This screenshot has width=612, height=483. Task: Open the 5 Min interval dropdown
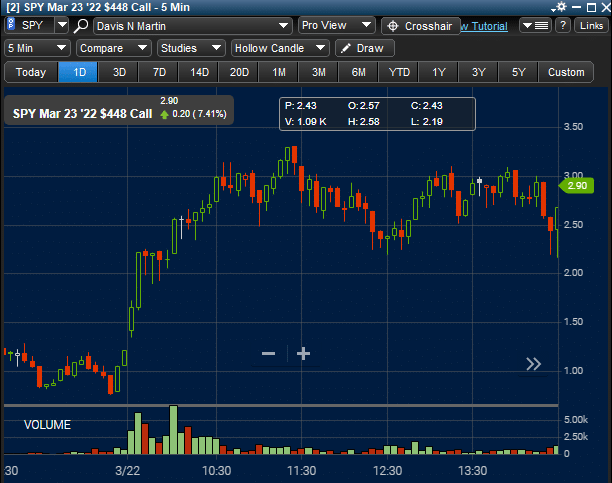point(37,48)
